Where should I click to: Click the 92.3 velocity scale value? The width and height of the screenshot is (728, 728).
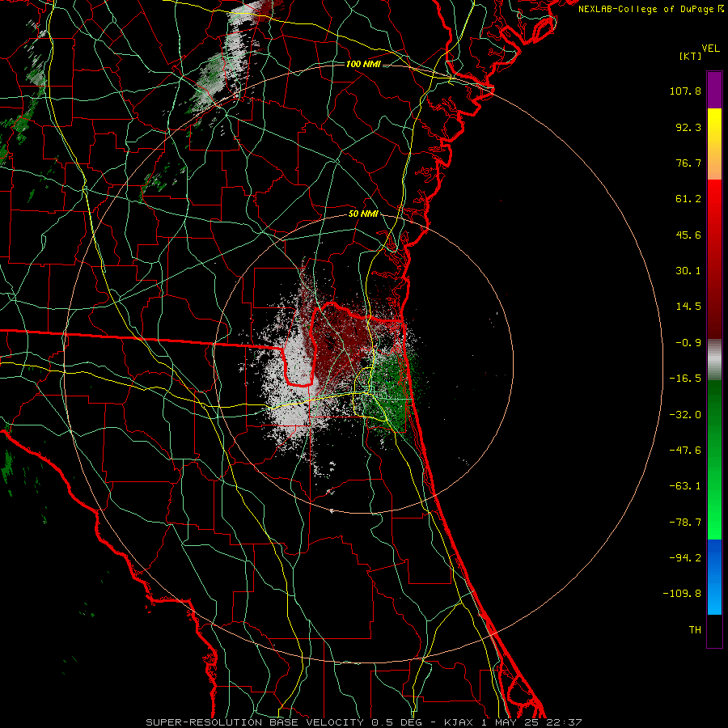(x=688, y=127)
